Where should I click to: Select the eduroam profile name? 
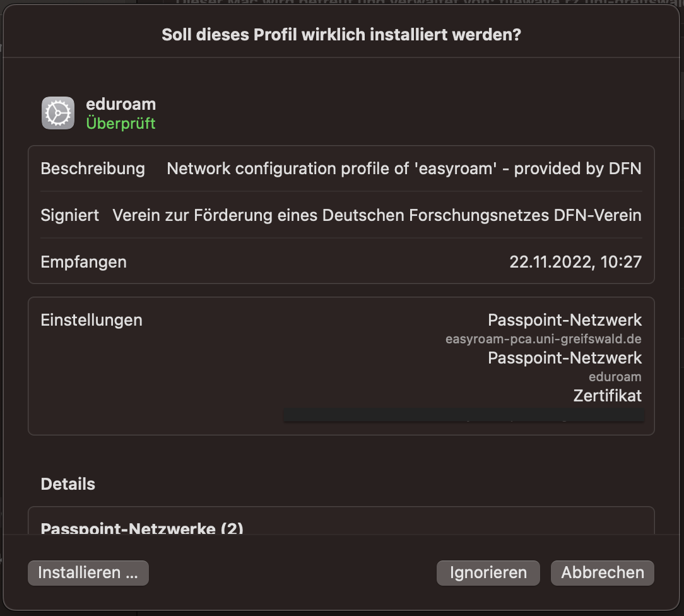click(121, 104)
